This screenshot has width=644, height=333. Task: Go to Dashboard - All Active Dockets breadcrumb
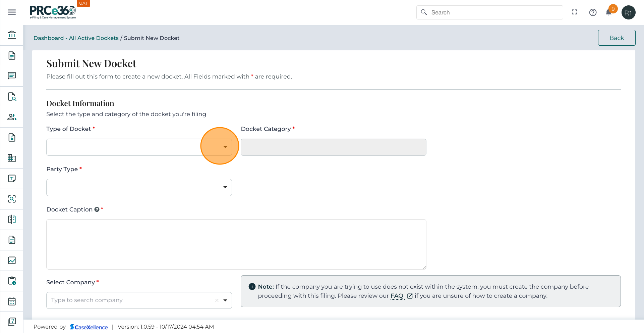(x=76, y=38)
